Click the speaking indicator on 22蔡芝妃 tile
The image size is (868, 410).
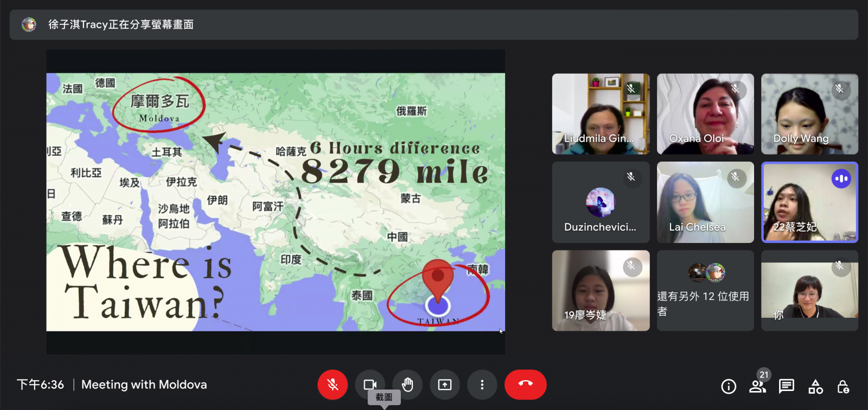click(x=841, y=178)
